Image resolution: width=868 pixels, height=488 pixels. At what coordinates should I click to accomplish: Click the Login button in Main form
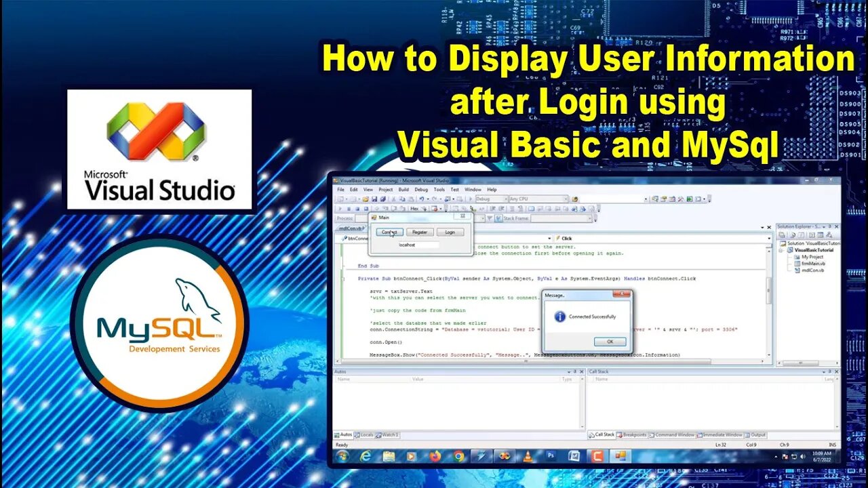[450, 232]
